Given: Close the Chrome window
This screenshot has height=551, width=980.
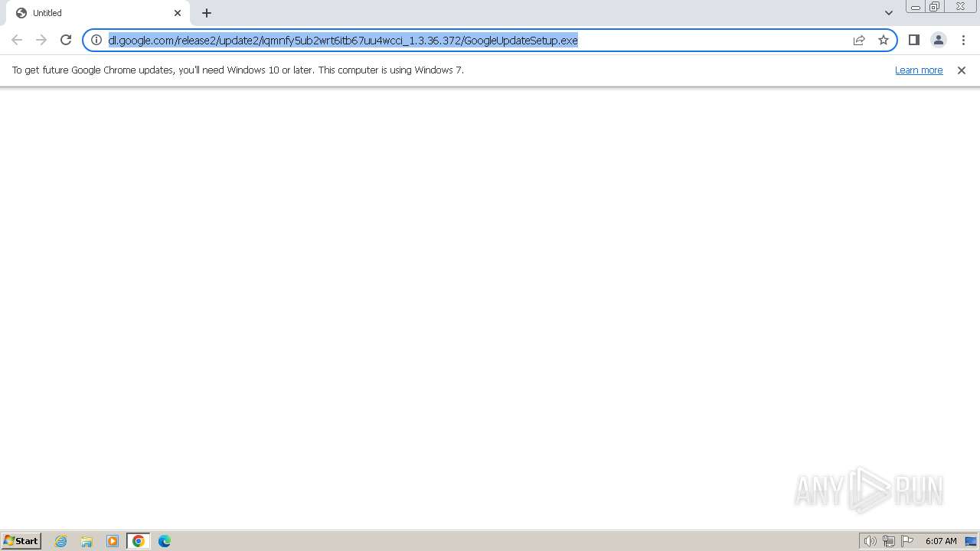Looking at the screenshot, I should click(x=960, y=7).
